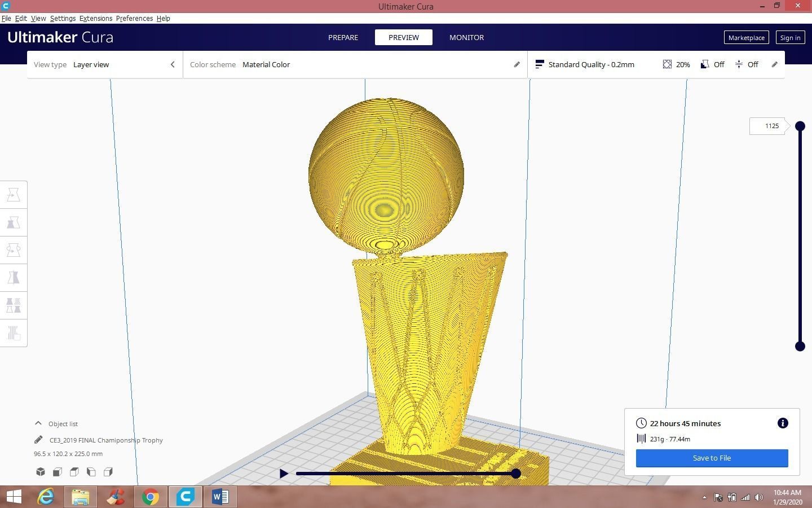Viewport: 812px width, 508px height.
Task: Select the Rotate tool in left toolbar
Action: pyautogui.click(x=14, y=250)
